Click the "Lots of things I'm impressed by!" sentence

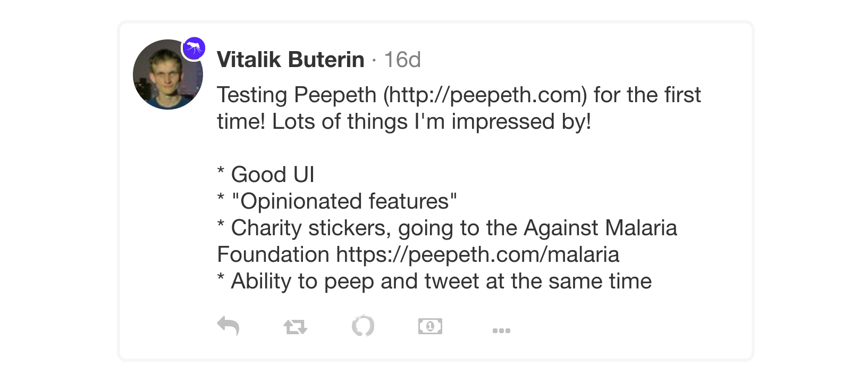pos(431,122)
